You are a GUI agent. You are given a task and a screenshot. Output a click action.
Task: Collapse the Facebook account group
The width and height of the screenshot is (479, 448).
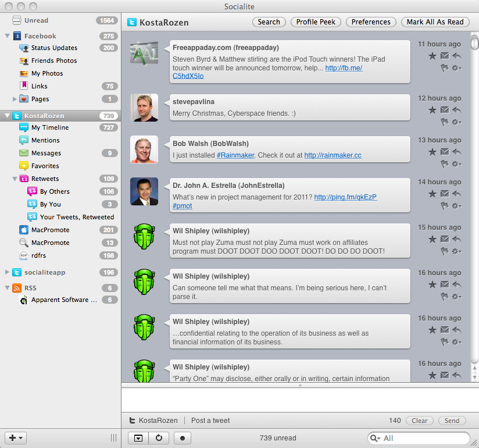pyautogui.click(x=8, y=35)
